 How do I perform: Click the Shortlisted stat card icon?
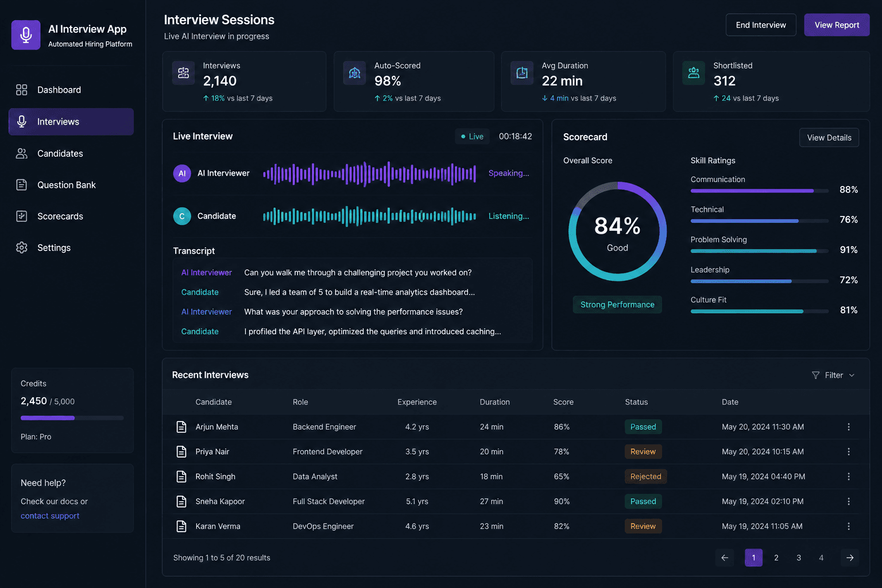[x=694, y=73]
